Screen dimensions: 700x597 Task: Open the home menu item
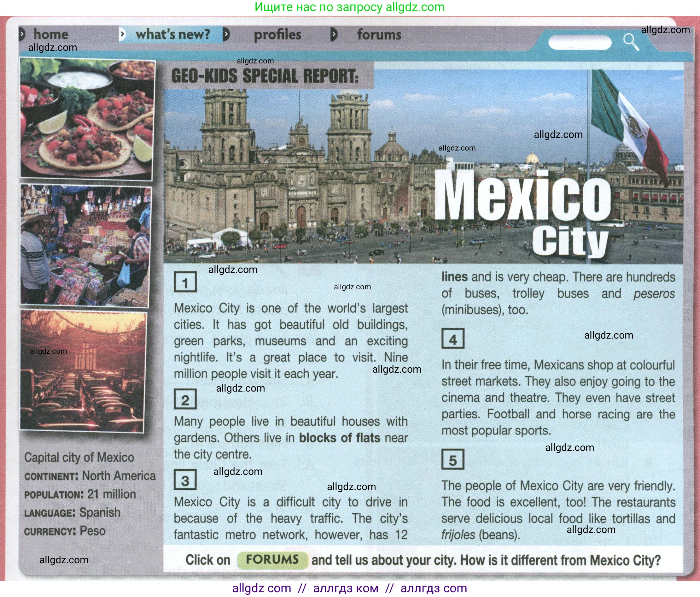click(51, 34)
